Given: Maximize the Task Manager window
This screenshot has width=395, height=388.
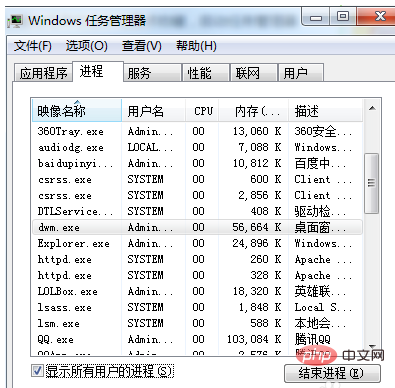Looking at the screenshot, I should click(x=343, y=17).
